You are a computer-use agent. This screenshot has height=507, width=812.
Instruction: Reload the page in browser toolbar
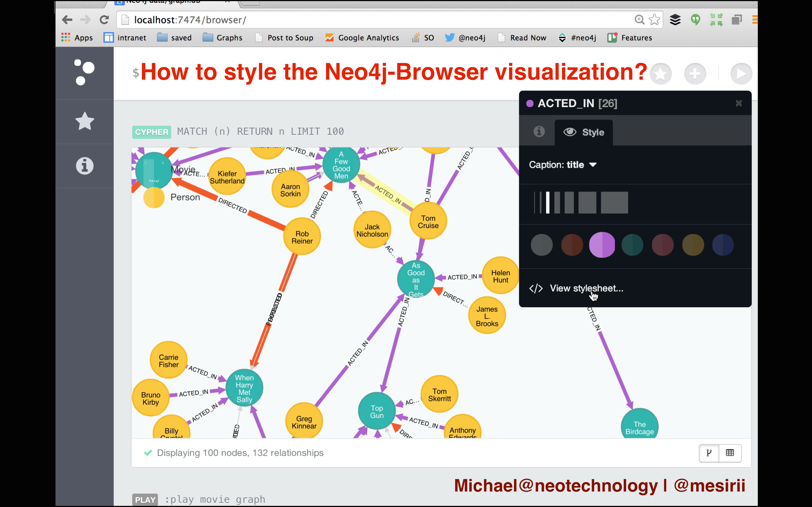pos(104,20)
